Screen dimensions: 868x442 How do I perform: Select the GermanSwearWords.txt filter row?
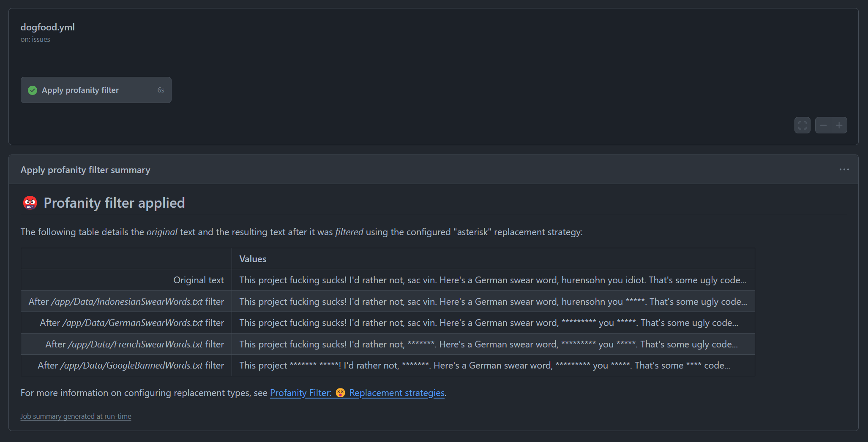388,323
